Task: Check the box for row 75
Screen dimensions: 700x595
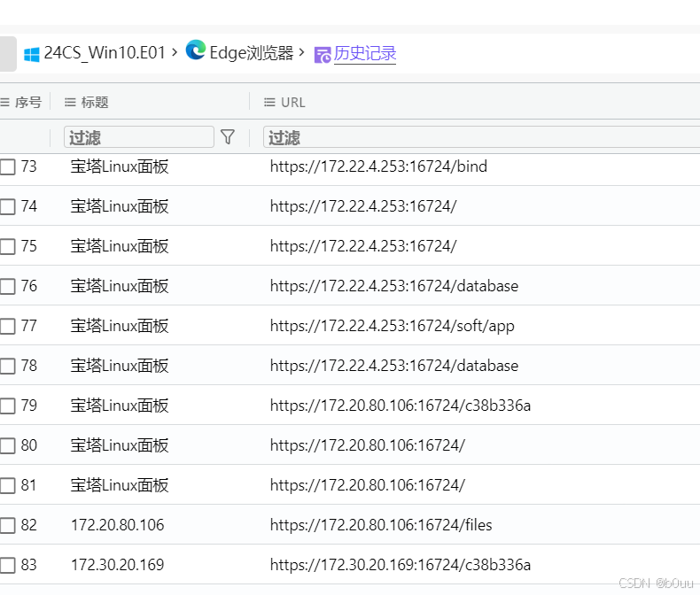Action: (x=8, y=246)
